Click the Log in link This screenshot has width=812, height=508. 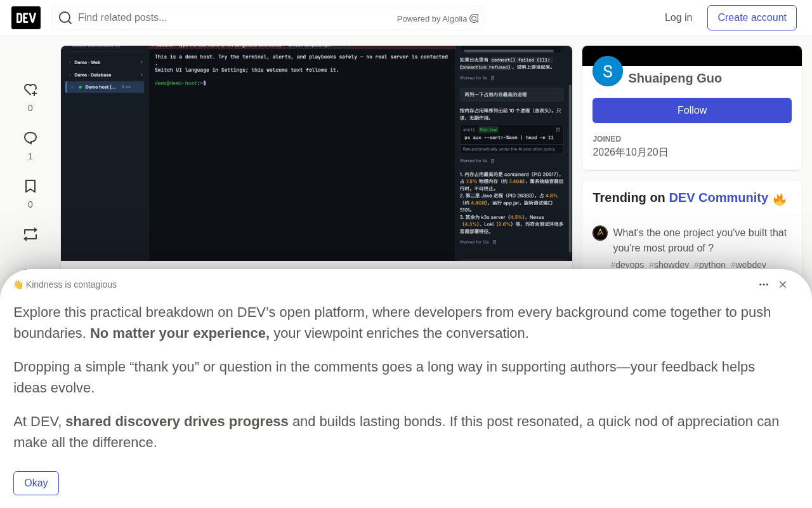click(x=679, y=18)
